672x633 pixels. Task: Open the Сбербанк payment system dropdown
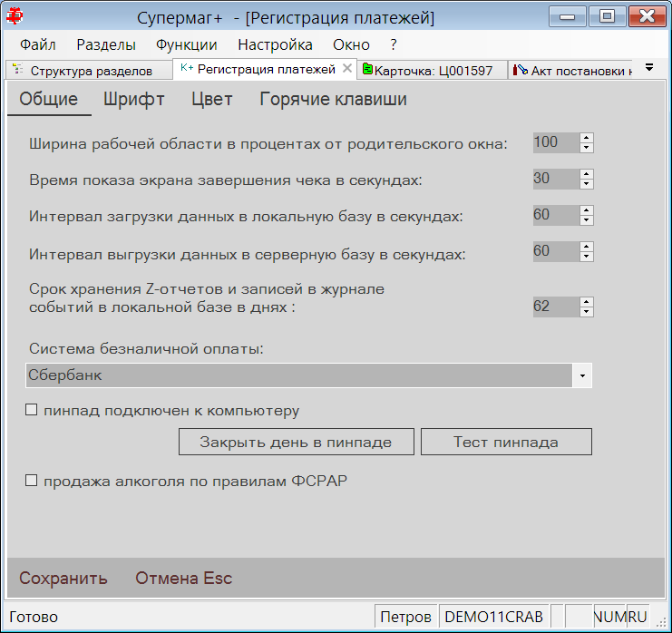point(308,375)
